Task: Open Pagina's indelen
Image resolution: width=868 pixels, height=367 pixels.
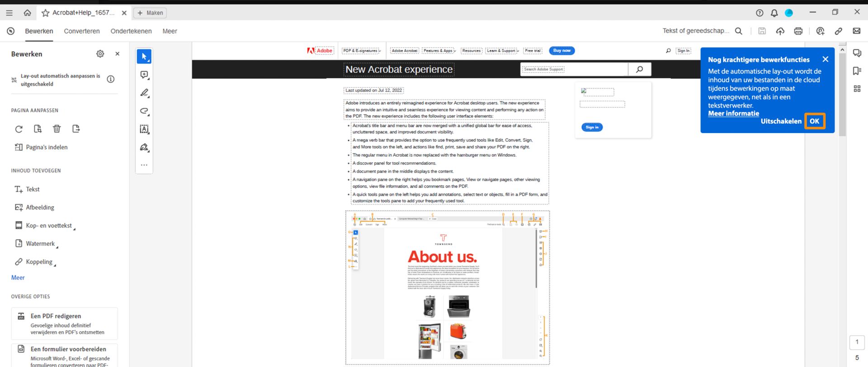Action: tap(41, 147)
